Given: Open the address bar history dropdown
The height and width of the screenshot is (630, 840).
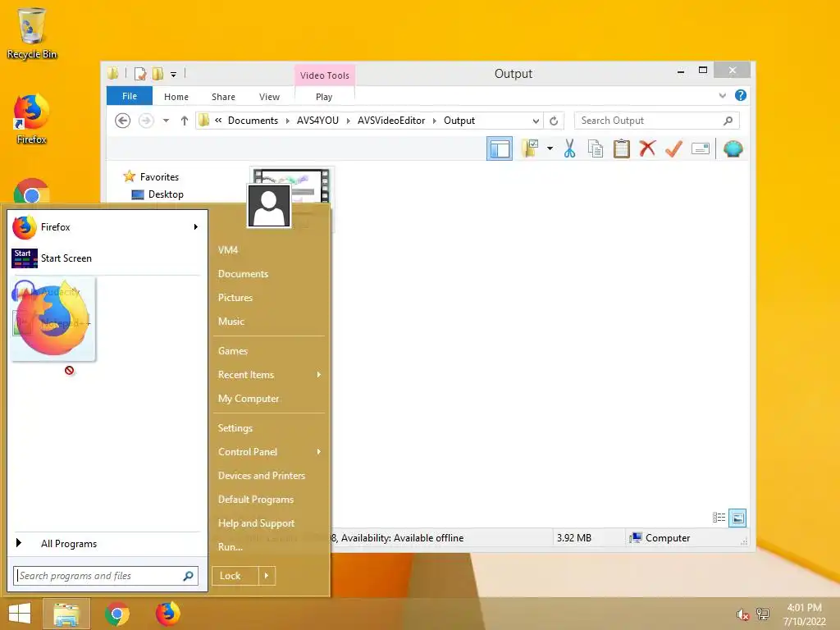Looking at the screenshot, I should (536, 121).
